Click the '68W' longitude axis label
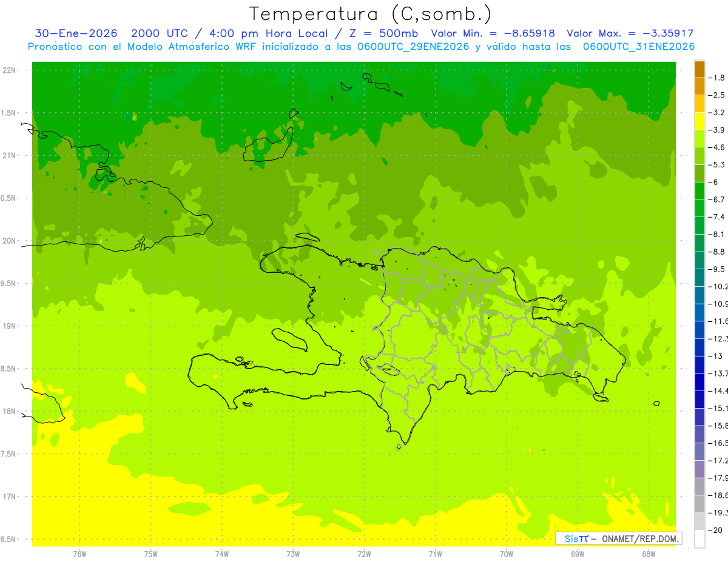Viewport: 728px width, 562px height. (649, 554)
